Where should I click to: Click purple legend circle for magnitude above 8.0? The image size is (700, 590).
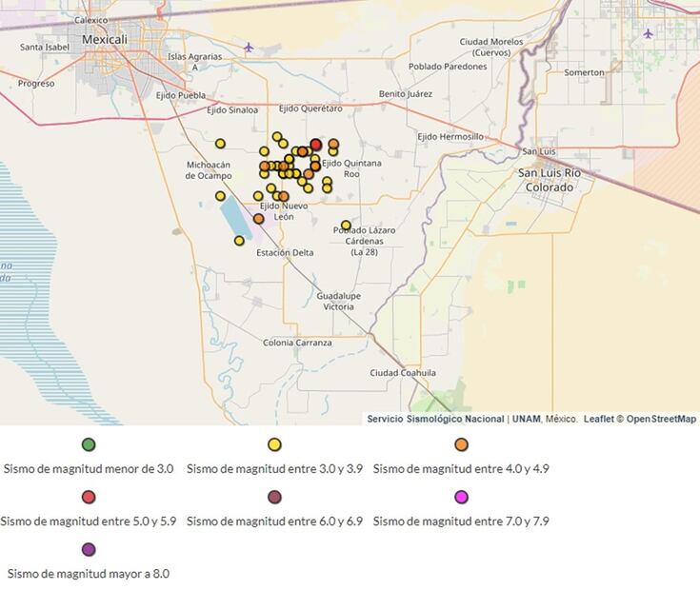point(89,549)
